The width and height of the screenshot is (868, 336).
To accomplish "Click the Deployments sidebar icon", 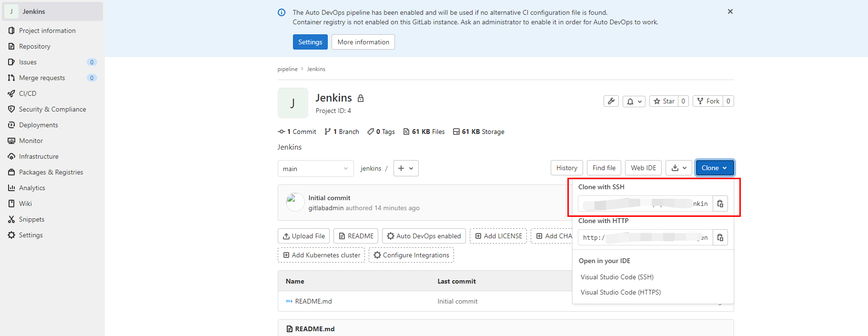I will pos(11,125).
